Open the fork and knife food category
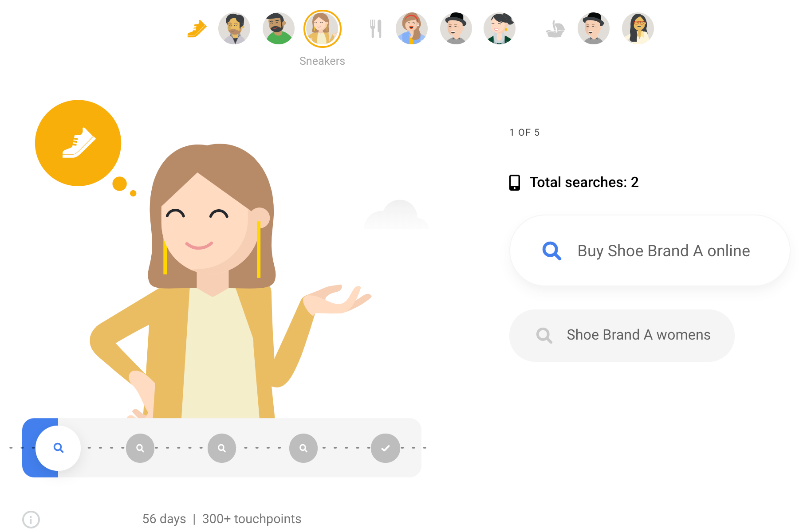 tap(376, 29)
